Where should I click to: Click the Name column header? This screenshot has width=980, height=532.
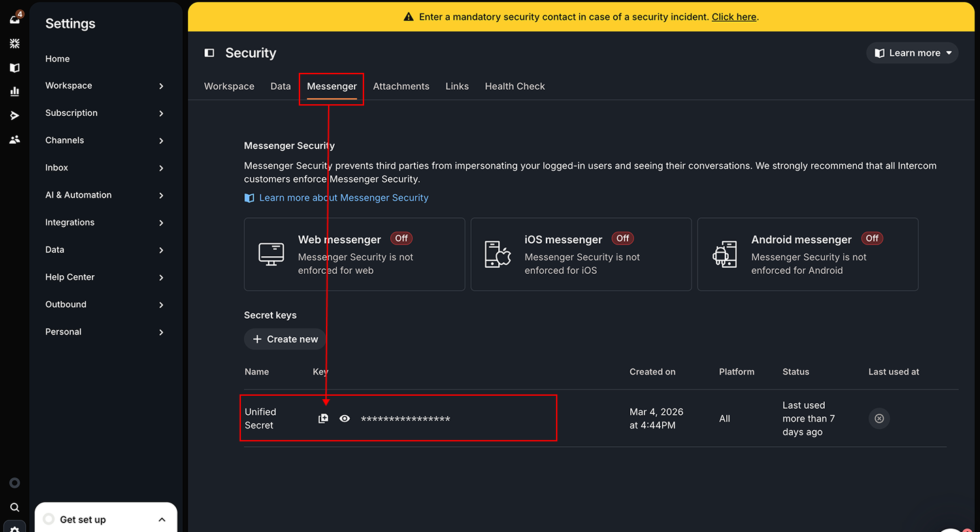pos(257,372)
